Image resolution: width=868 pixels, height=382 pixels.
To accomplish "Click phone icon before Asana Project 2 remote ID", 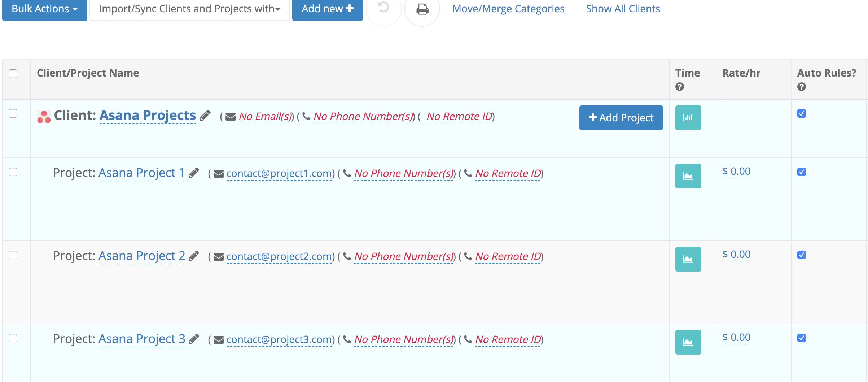I will (x=468, y=256).
